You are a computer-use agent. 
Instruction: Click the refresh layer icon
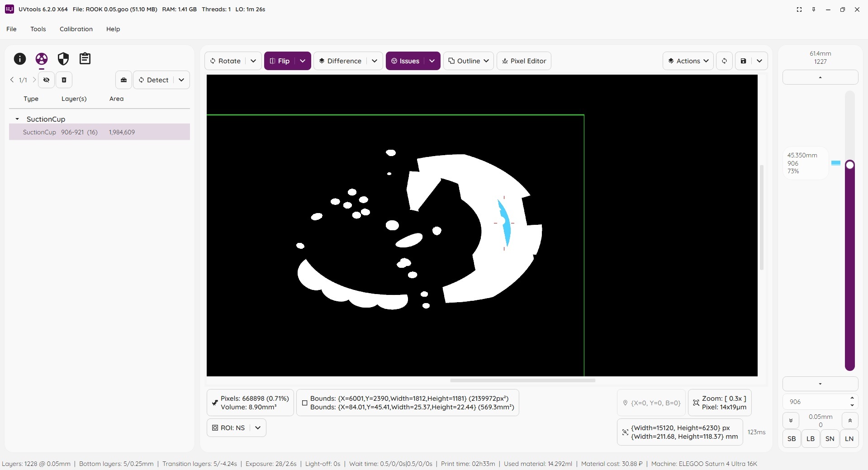(724, 61)
